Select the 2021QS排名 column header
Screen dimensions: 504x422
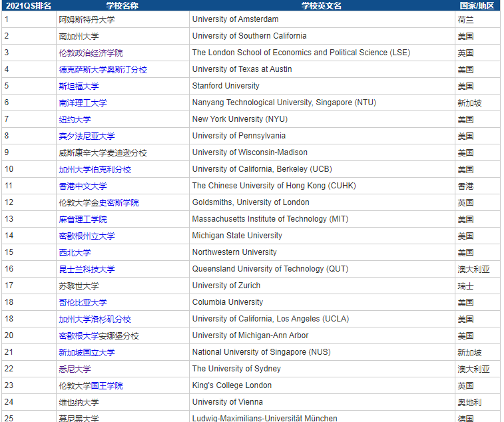[29, 6]
